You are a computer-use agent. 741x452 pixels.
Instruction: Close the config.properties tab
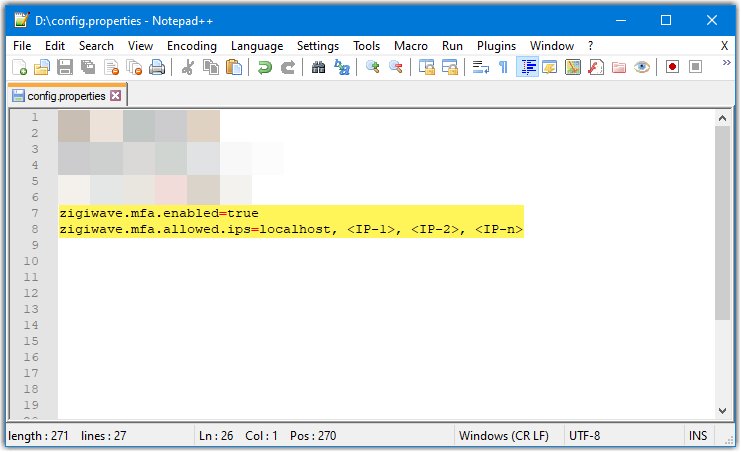[115, 96]
